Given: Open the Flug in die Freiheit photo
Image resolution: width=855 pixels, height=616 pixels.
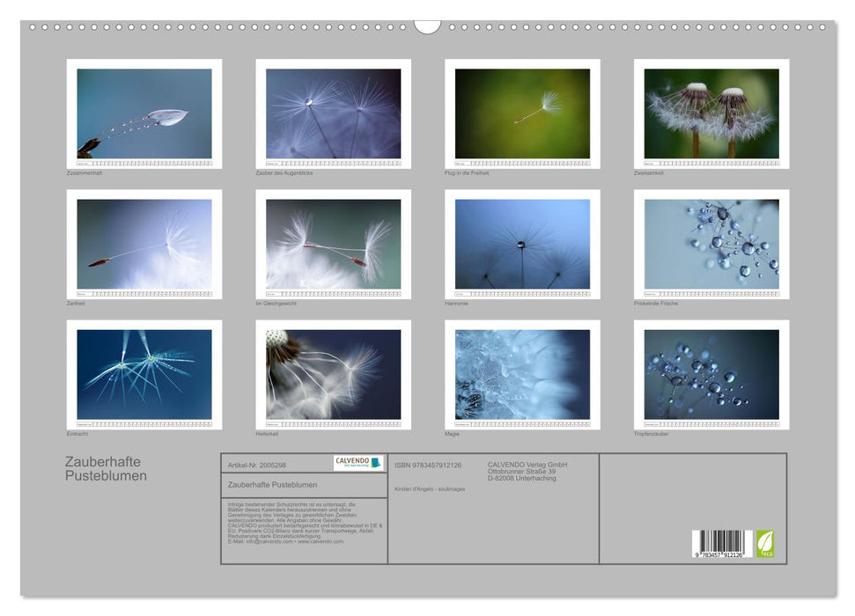Looking at the screenshot, I should [522, 114].
